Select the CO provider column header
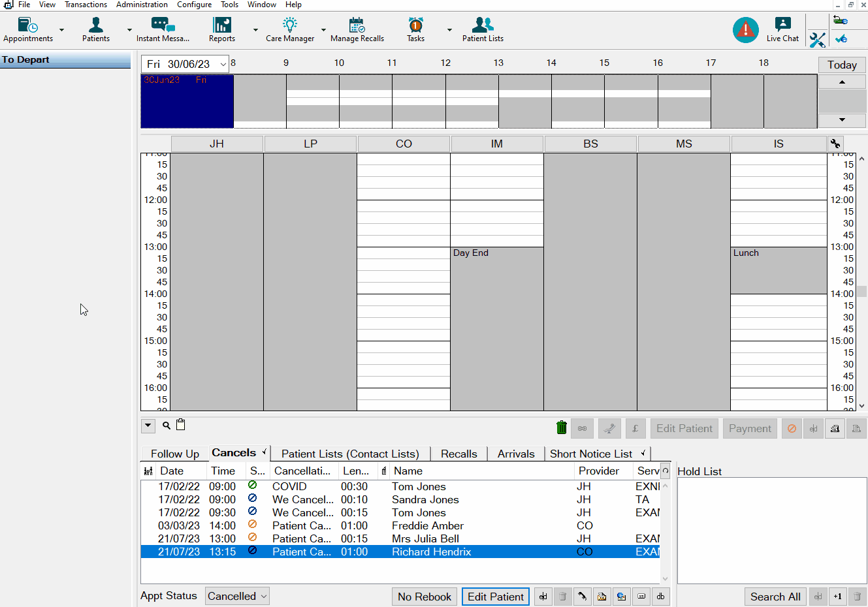 pos(404,144)
